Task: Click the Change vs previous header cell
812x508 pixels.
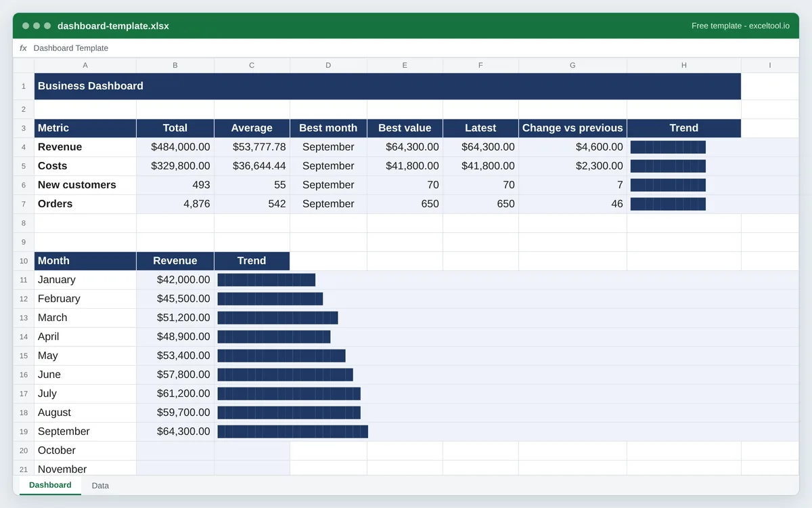Action: (572, 128)
